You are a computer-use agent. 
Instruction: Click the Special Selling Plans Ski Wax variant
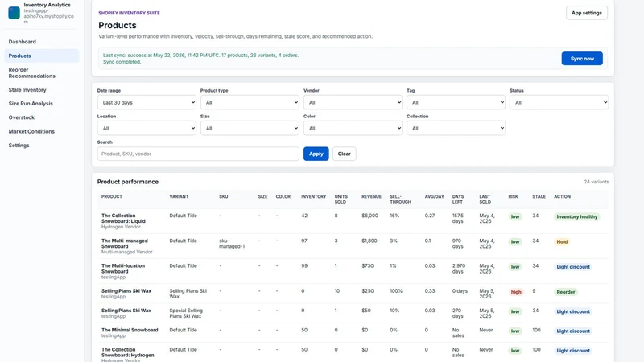(186, 313)
